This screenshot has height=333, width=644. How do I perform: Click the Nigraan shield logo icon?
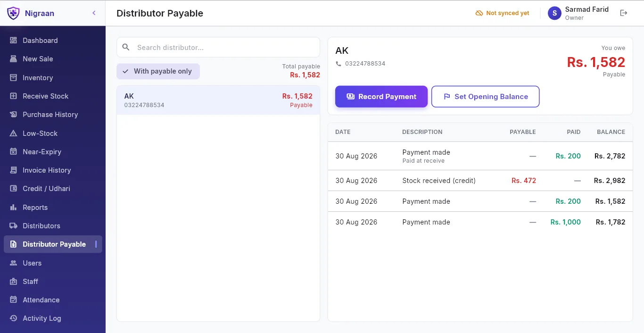pyautogui.click(x=13, y=13)
